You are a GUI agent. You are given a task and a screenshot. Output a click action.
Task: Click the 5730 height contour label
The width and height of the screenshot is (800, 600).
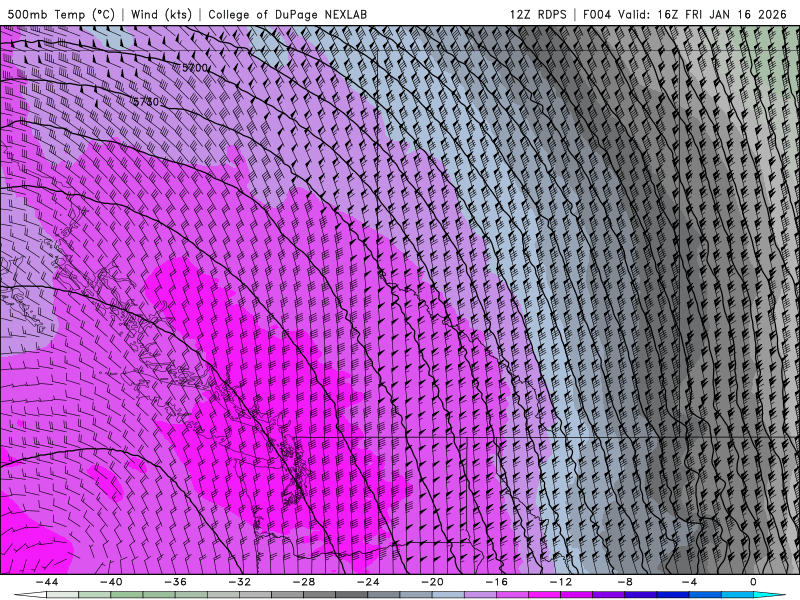pyautogui.click(x=145, y=102)
